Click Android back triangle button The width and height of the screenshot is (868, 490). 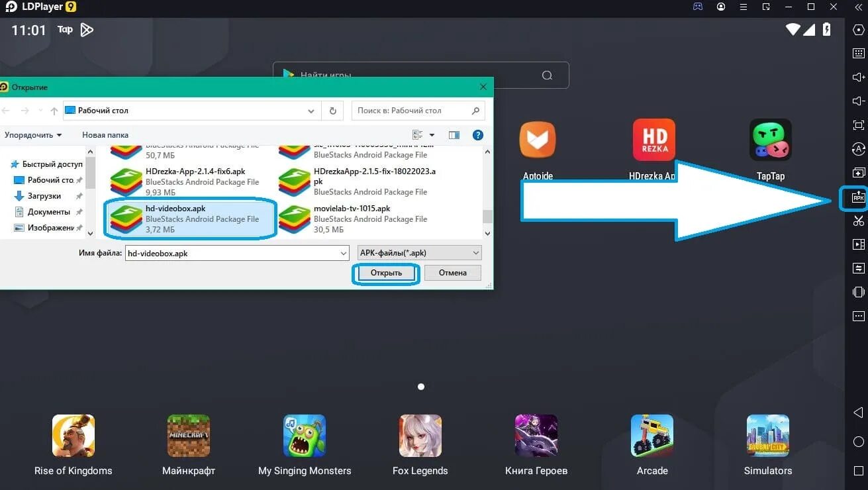(859, 413)
